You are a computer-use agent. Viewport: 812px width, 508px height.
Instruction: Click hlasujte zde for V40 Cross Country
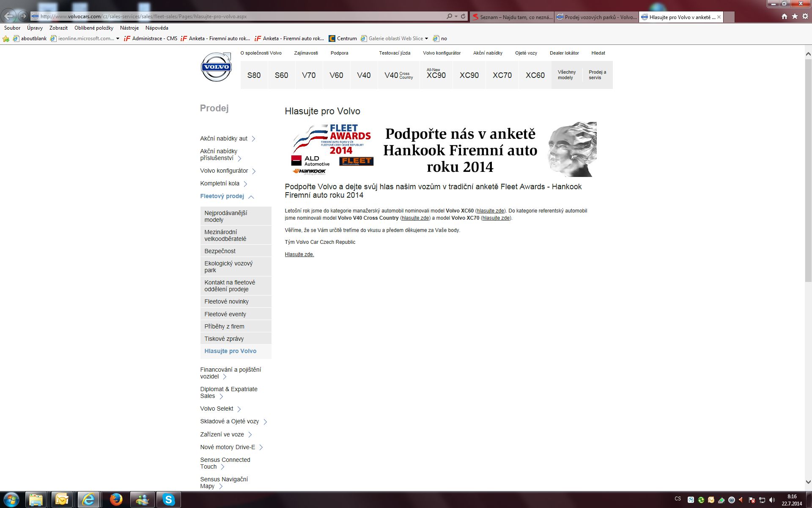[415, 218]
